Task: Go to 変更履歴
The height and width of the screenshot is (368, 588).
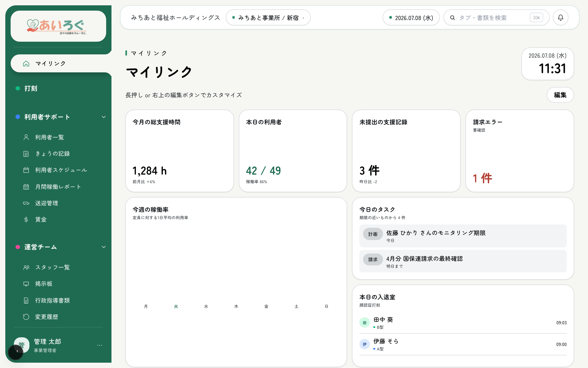Action: tap(47, 317)
